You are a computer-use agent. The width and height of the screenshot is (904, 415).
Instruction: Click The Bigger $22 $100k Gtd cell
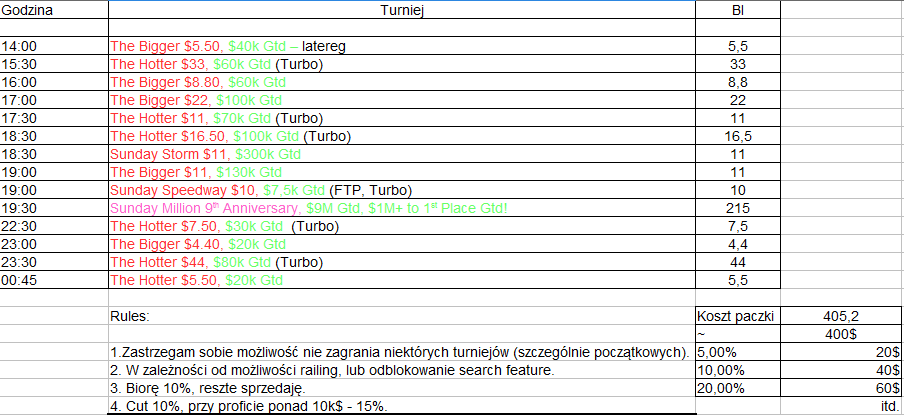click(402, 100)
